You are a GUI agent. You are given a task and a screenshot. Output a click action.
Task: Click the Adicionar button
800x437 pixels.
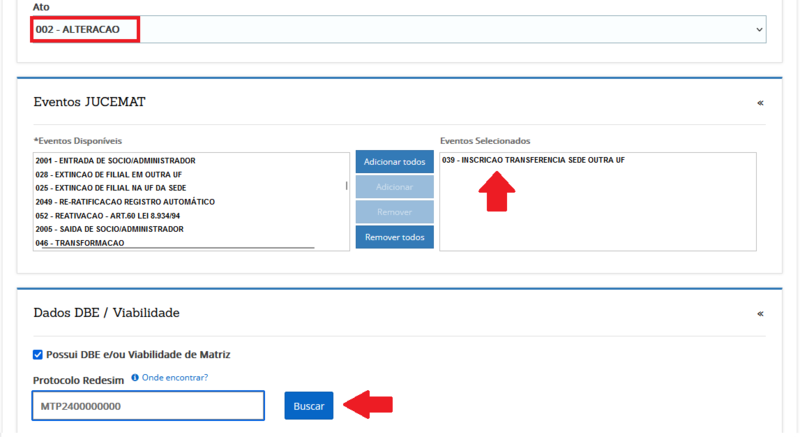[x=394, y=187]
